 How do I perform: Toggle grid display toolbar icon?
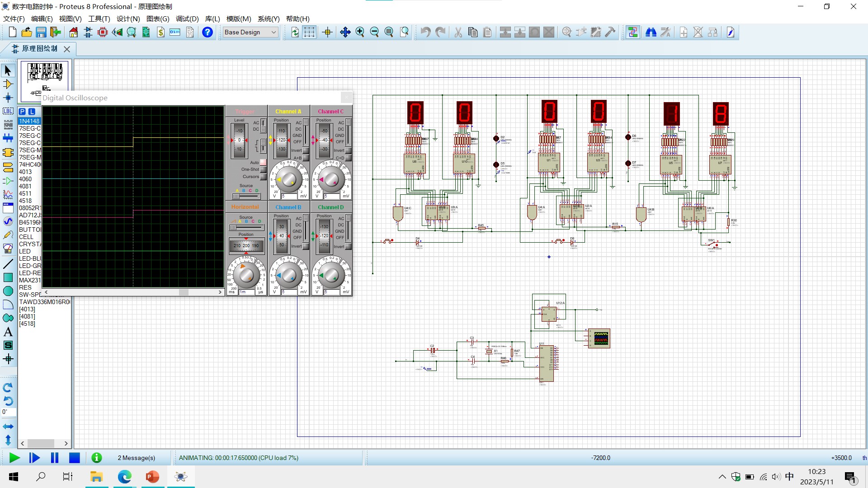click(x=309, y=32)
